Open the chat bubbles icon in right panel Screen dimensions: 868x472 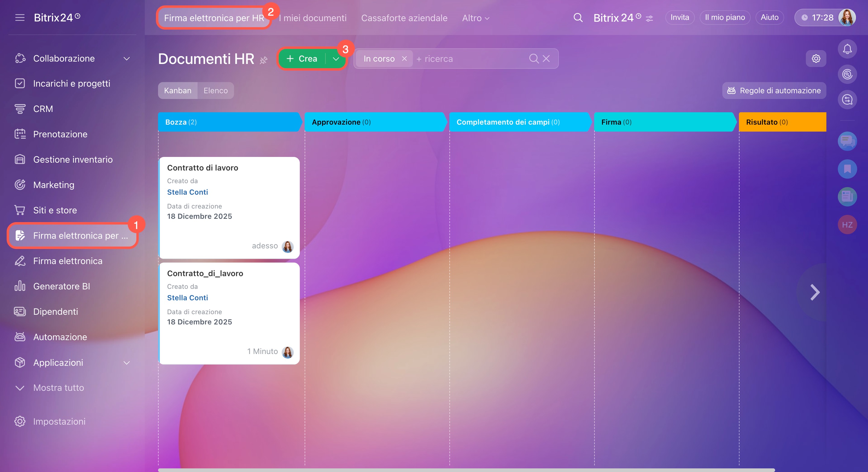847,141
